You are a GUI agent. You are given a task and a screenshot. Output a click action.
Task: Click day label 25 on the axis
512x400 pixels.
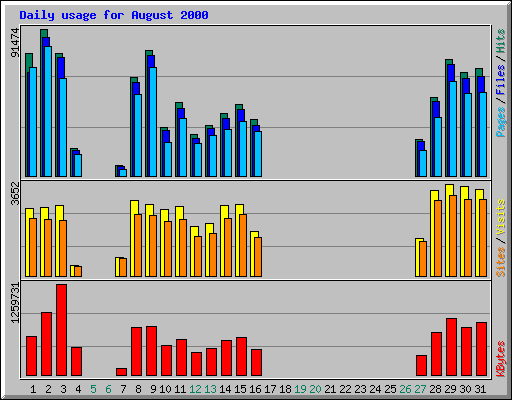click(390, 389)
